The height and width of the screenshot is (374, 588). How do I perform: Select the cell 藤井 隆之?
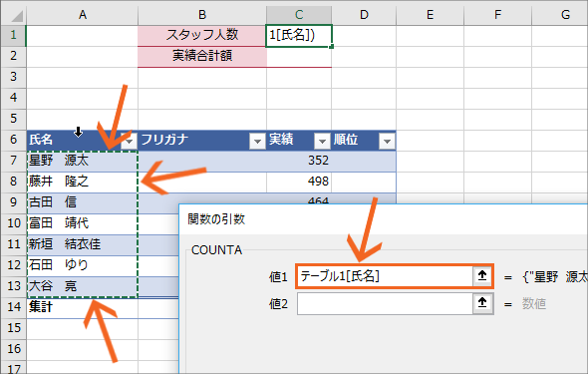click(x=82, y=182)
